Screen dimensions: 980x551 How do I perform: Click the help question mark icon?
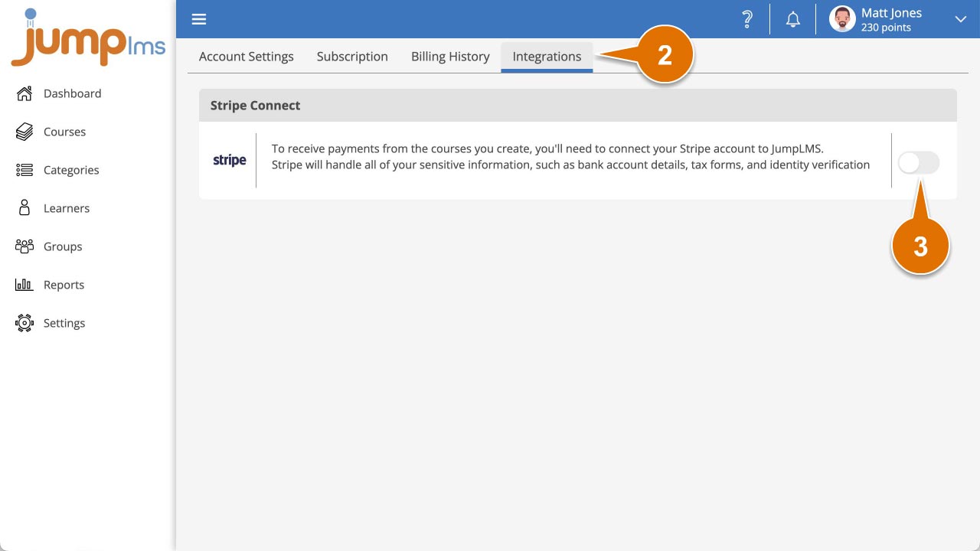[x=747, y=18]
